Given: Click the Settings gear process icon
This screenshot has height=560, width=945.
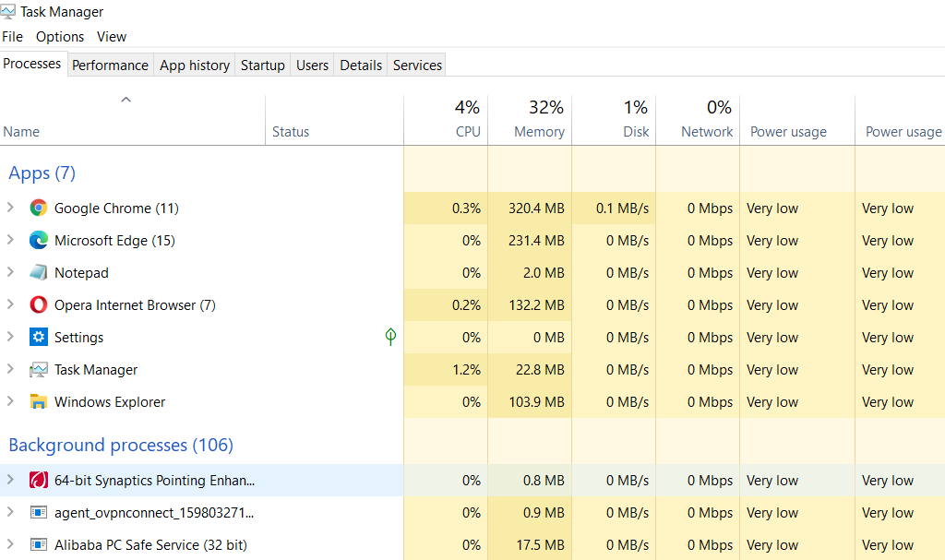Looking at the screenshot, I should coord(39,337).
